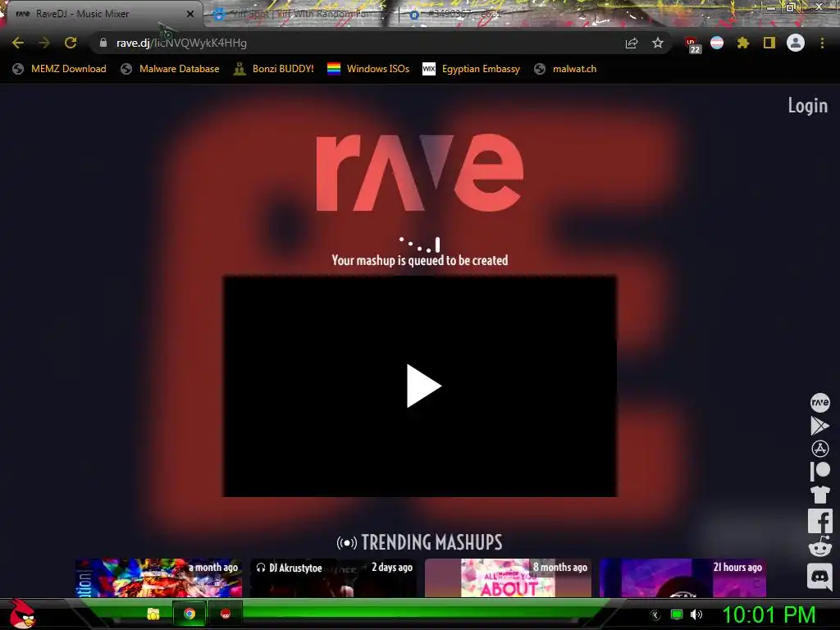Switch to the Yiff Spot tab
840x630 pixels.
coord(300,14)
